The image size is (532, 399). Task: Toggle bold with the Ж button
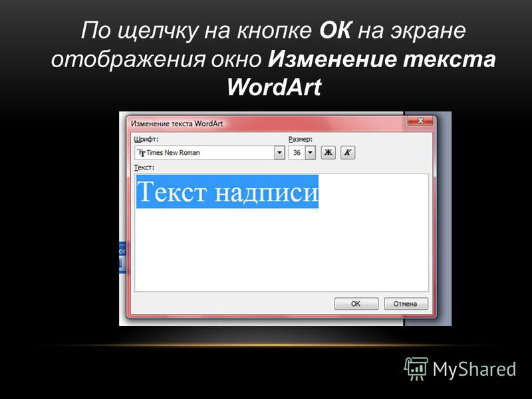pyautogui.click(x=328, y=153)
